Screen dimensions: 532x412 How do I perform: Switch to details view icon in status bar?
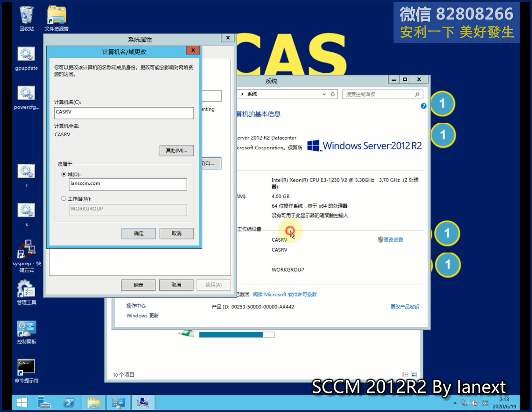coord(405,375)
